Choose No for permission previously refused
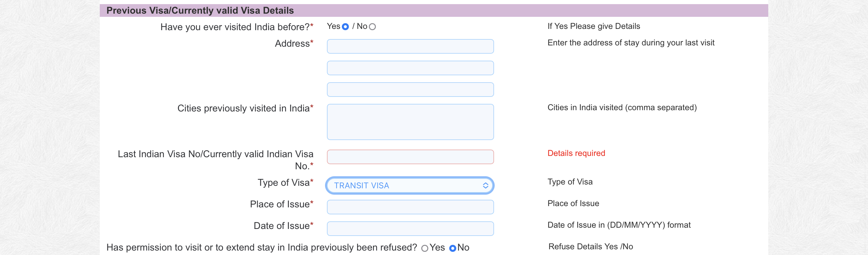 pyautogui.click(x=453, y=248)
